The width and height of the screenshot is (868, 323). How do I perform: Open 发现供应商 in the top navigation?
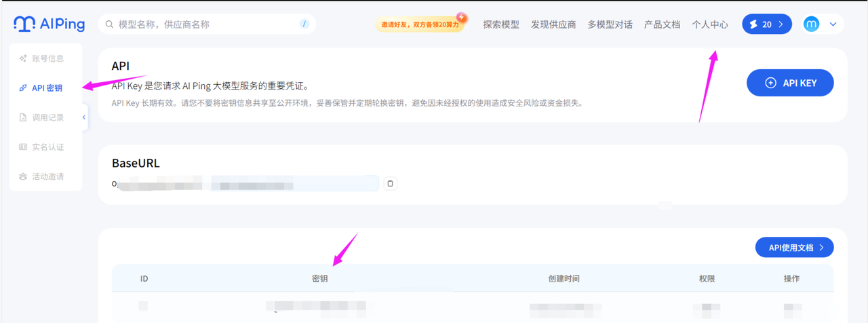(553, 24)
